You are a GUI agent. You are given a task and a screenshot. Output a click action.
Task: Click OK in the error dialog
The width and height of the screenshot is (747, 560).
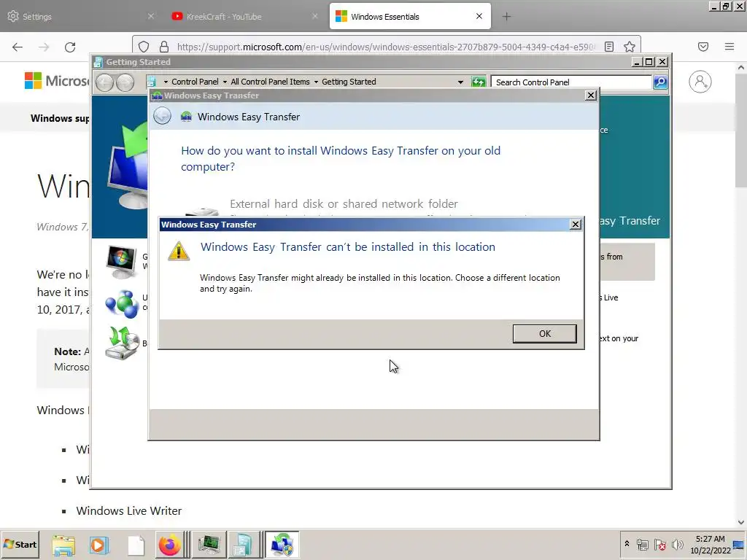coord(544,334)
